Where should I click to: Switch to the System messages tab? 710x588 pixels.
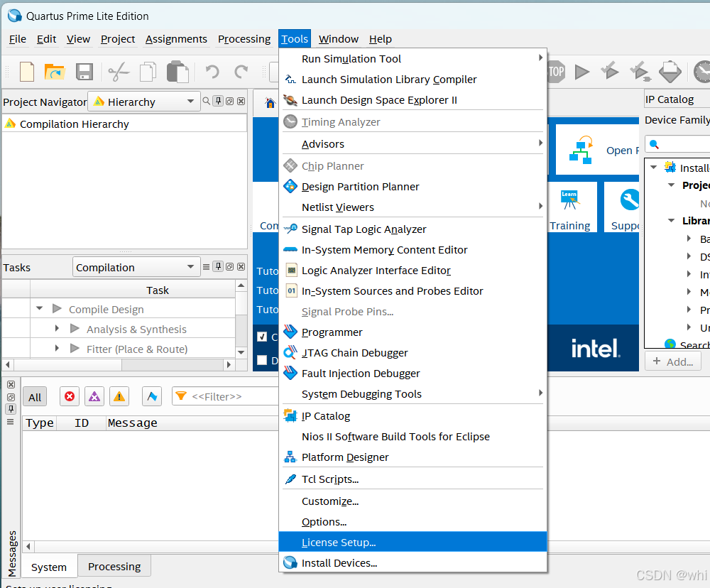[48, 567]
